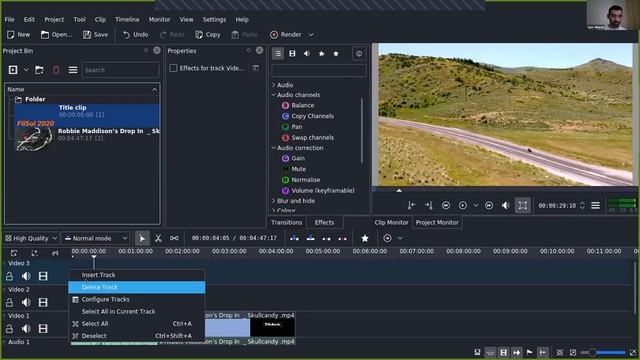Open the Timeline menu
The width and height of the screenshot is (640, 360).
[x=127, y=19]
